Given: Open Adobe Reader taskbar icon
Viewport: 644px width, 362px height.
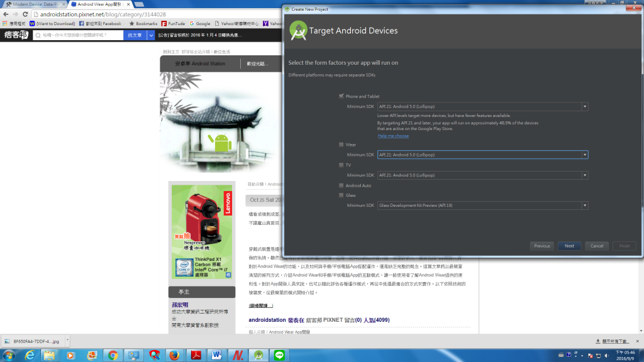Looking at the screenshot, I should point(196,356).
